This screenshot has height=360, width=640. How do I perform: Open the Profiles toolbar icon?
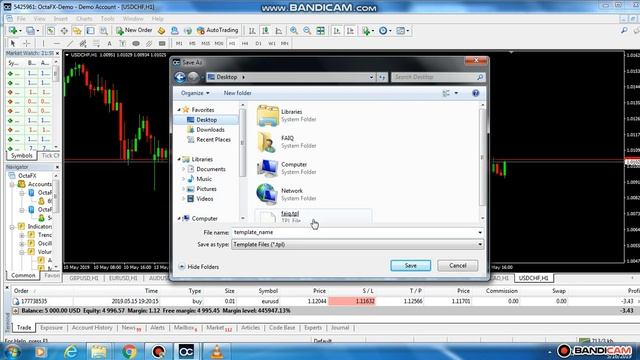click(x=31, y=31)
